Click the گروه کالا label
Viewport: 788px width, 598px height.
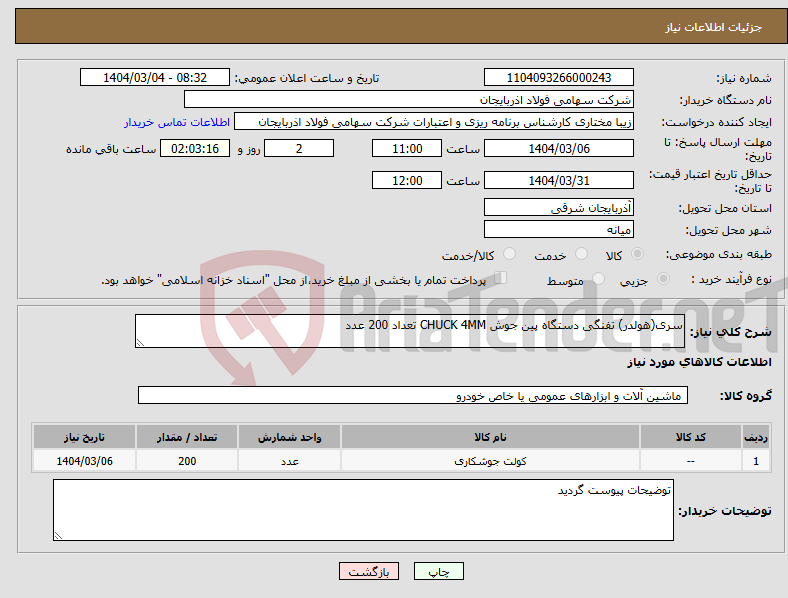tap(746, 396)
